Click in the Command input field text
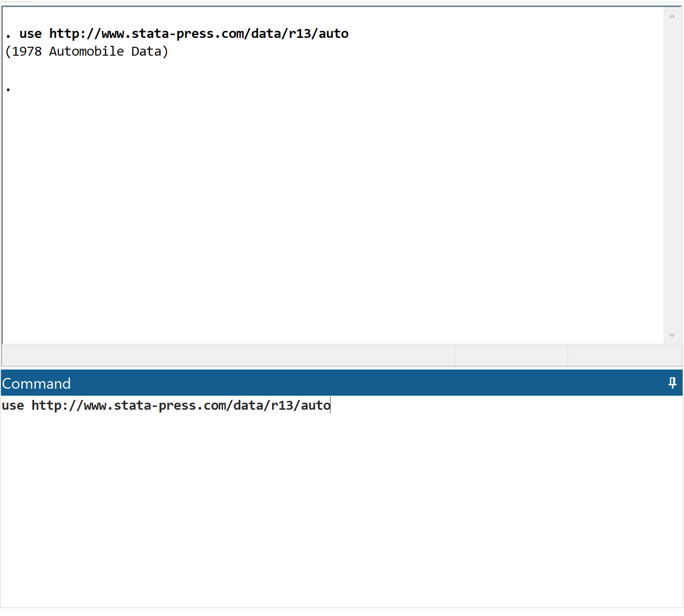This screenshot has height=616, width=684. click(166, 406)
